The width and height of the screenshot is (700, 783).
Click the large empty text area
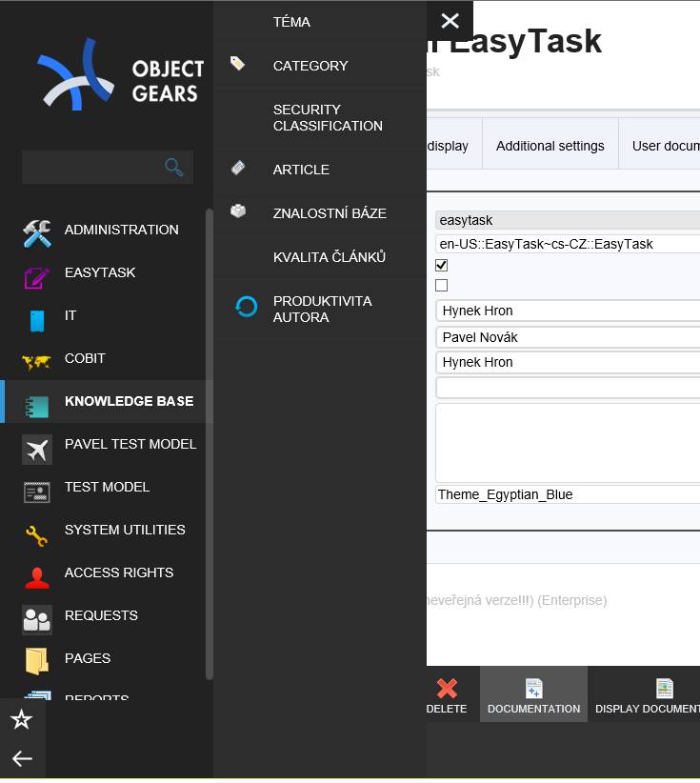(568, 443)
